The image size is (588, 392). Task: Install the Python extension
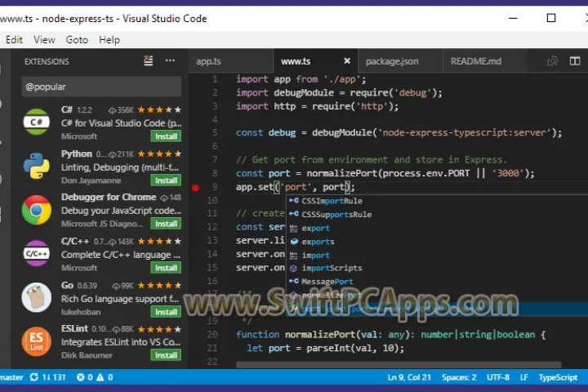coord(166,180)
